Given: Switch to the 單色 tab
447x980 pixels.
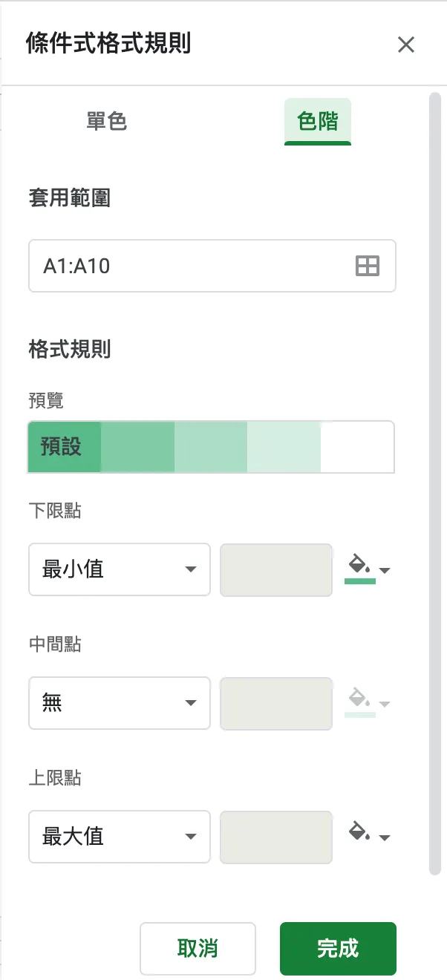Looking at the screenshot, I should (105, 121).
